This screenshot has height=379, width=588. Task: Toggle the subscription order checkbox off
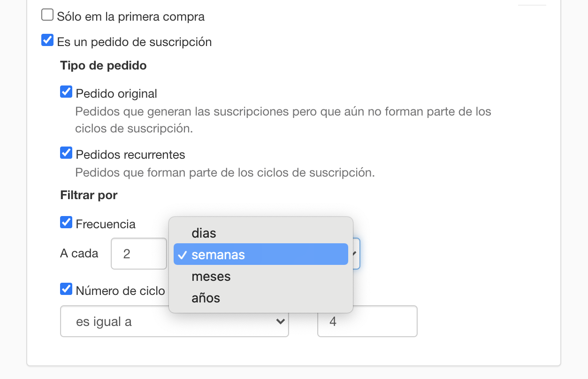tap(47, 40)
